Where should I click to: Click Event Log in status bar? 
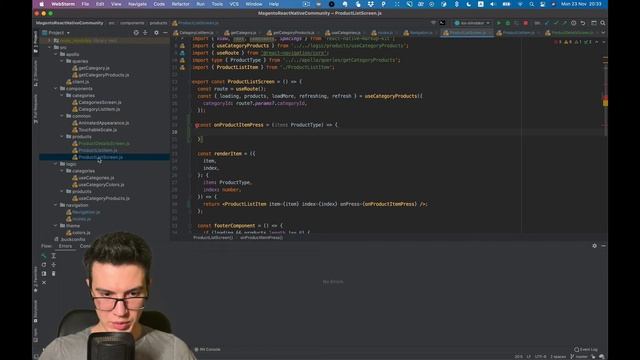(586, 349)
